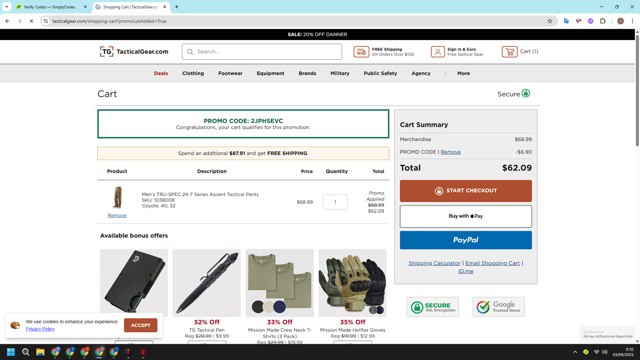The image size is (640, 360).
Task: Open the TG Tactical Pen offer image
Action: (x=207, y=282)
